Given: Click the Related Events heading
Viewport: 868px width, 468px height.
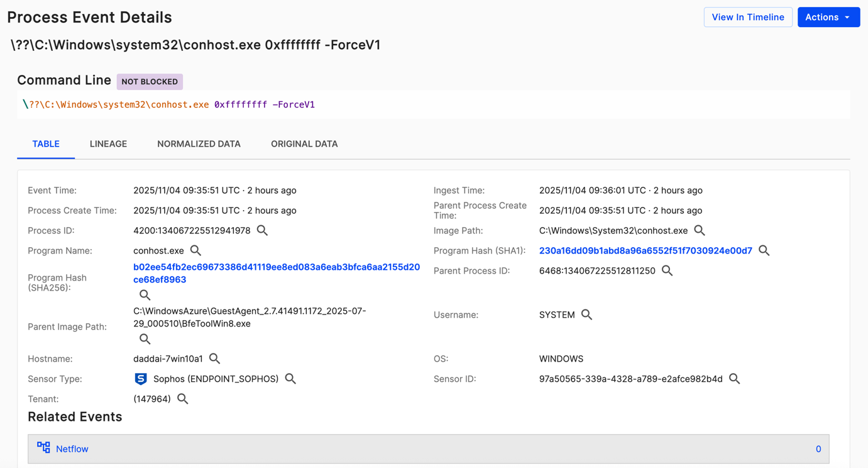Looking at the screenshot, I should point(75,416).
